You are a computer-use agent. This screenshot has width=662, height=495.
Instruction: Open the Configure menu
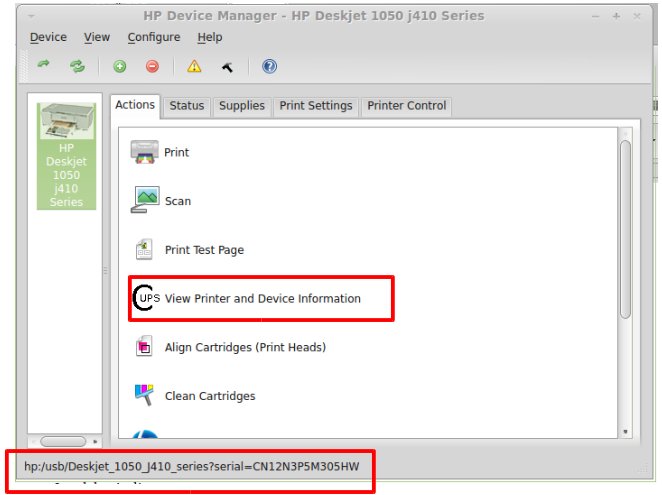click(154, 37)
